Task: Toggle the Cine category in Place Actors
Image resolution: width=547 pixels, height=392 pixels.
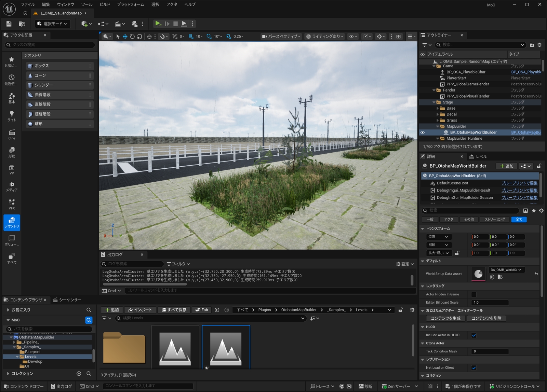Action: coord(12,135)
